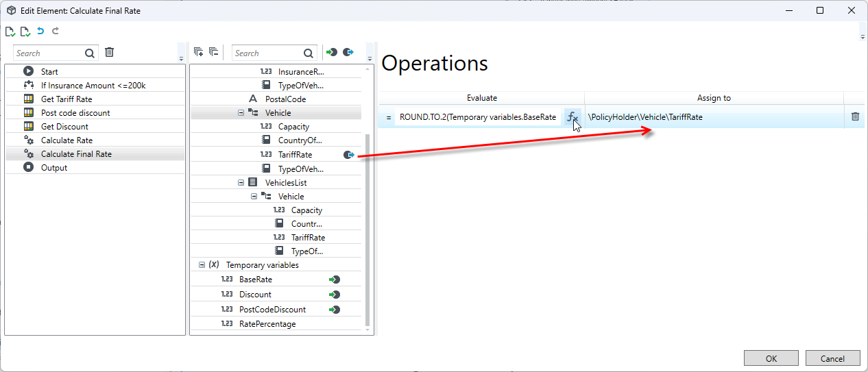This screenshot has width=868, height=372.
Task: Click the equals sign of the operation row
Action: pos(389,117)
